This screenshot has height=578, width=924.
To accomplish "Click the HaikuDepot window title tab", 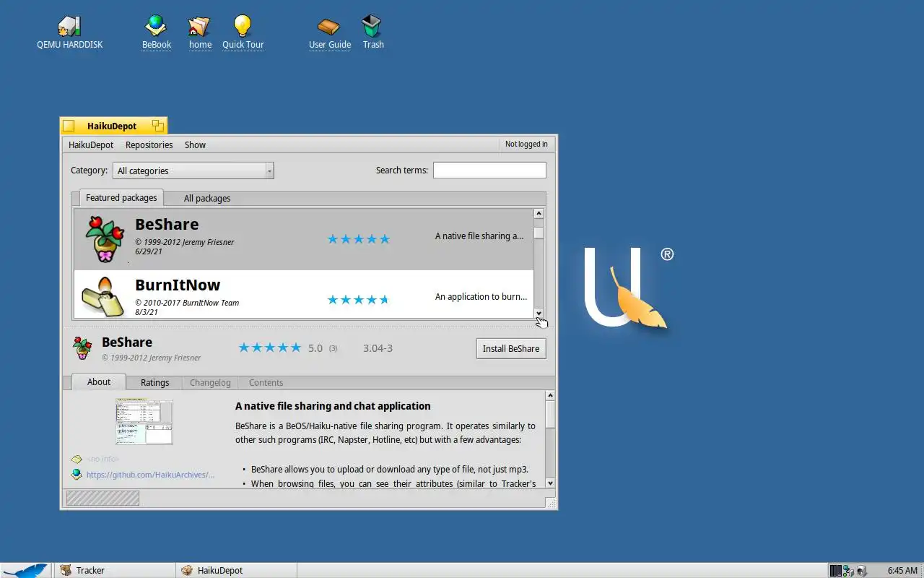I will 112,126.
